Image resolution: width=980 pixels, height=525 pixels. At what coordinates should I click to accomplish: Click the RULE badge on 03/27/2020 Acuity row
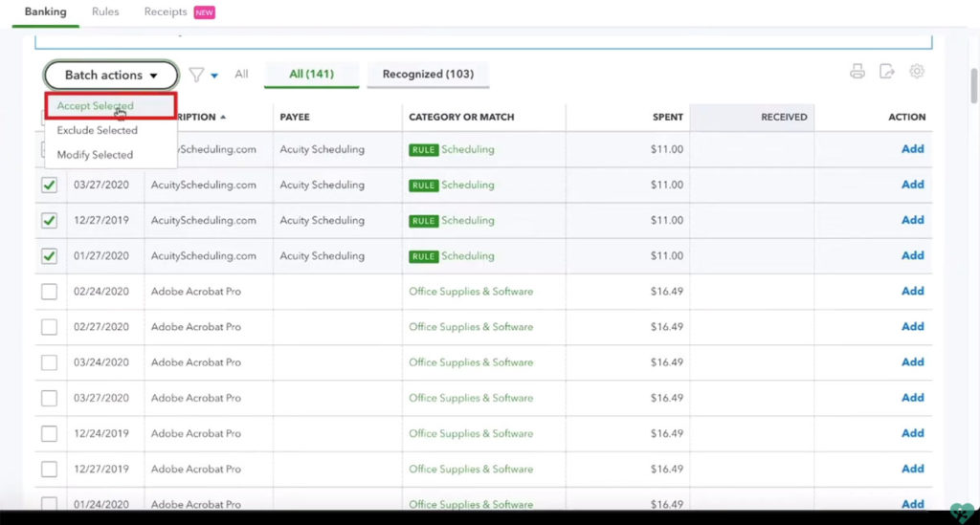click(x=423, y=186)
